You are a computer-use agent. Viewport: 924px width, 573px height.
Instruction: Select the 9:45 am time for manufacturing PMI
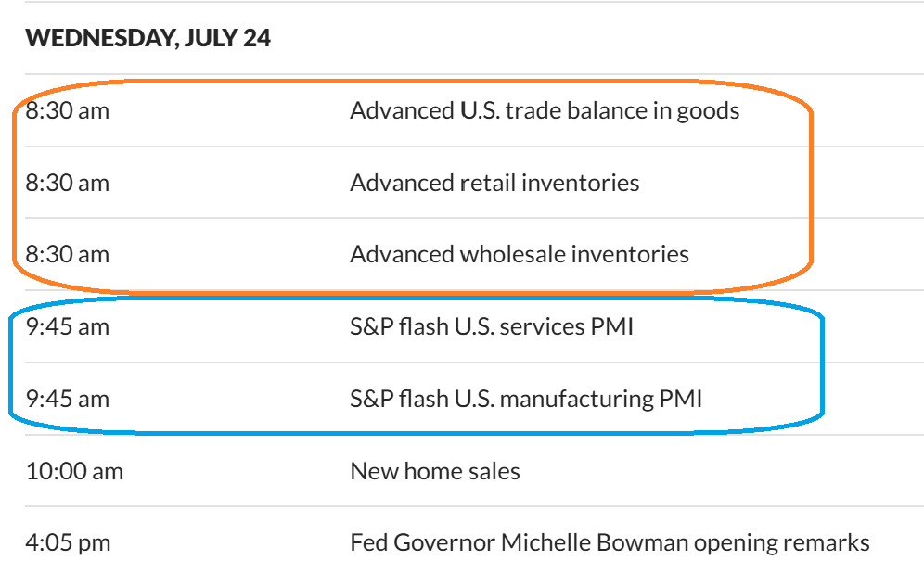[x=68, y=399]
